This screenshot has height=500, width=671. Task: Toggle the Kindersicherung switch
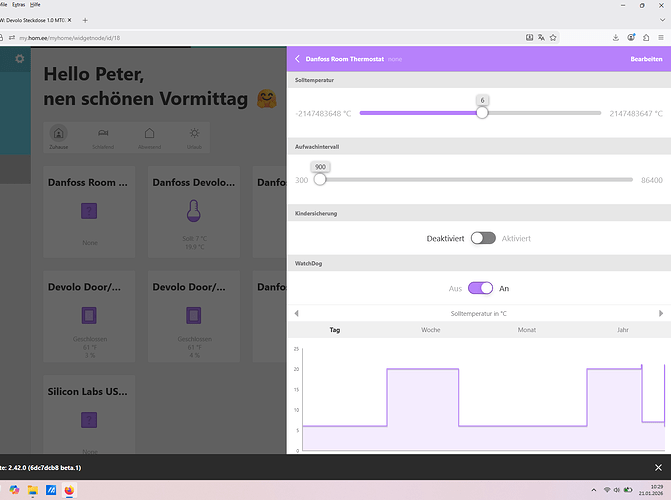pyautogui.click(x=483, y=238)
